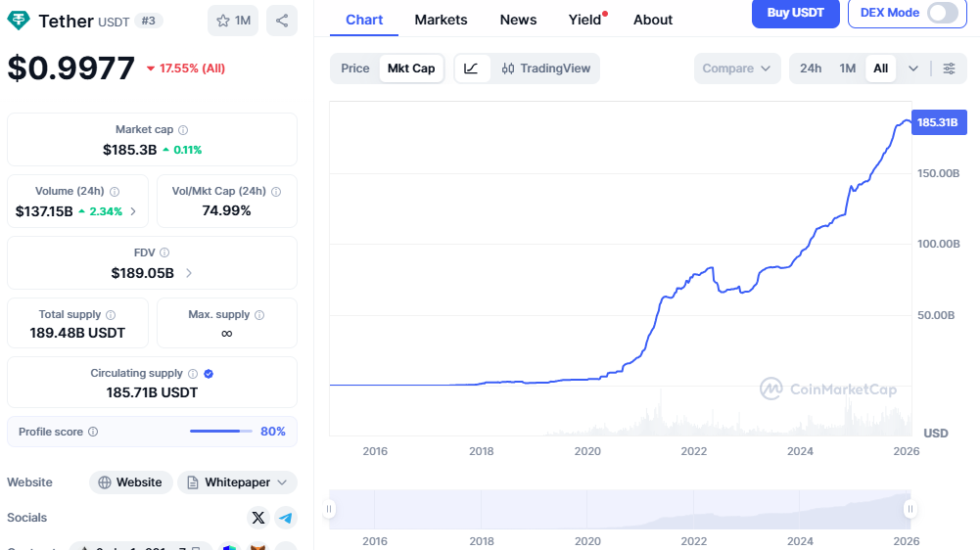Expand Volume (24h) details arrow
The image size is (980, 550).
click(133, 211)
